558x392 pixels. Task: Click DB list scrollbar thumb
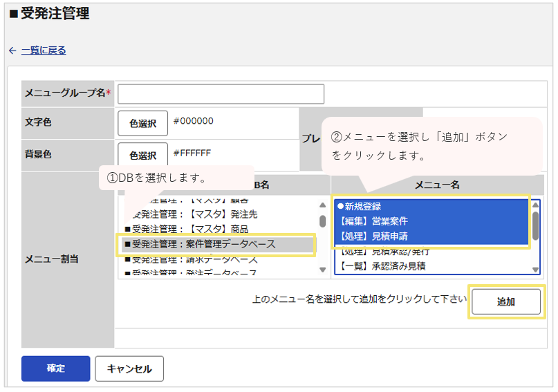(x=322, y=221)
